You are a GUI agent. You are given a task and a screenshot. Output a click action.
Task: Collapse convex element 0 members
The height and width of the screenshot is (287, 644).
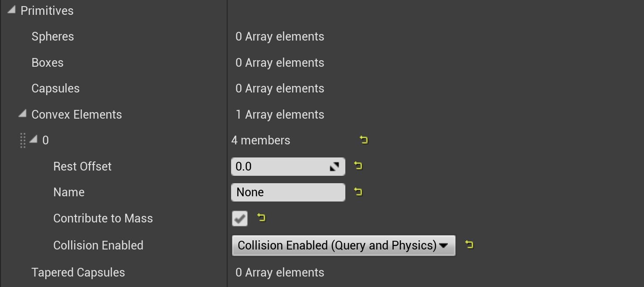coord(34,140)
